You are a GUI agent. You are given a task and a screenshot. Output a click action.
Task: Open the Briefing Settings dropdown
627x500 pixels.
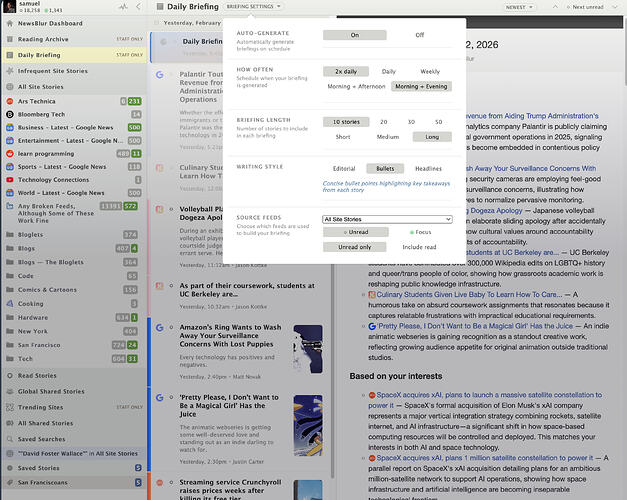254,6
